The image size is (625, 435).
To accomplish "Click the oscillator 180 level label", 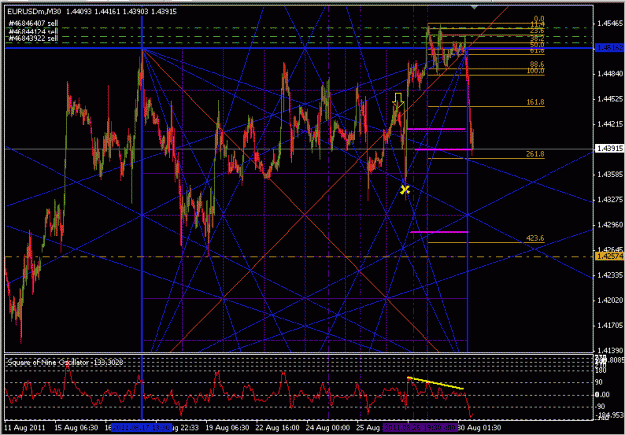I will pyautogui.click(x=600, y=370).
